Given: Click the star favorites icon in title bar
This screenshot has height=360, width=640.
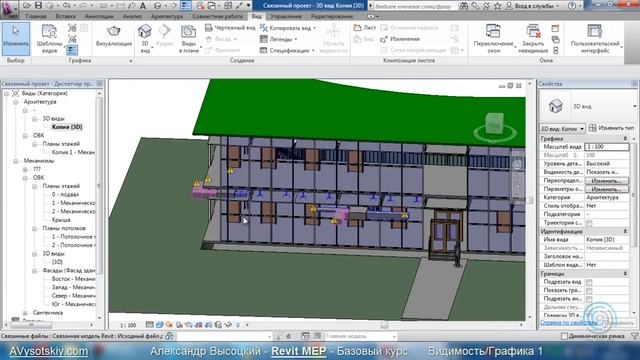Looking at the screenshot, I should point(498,6).
